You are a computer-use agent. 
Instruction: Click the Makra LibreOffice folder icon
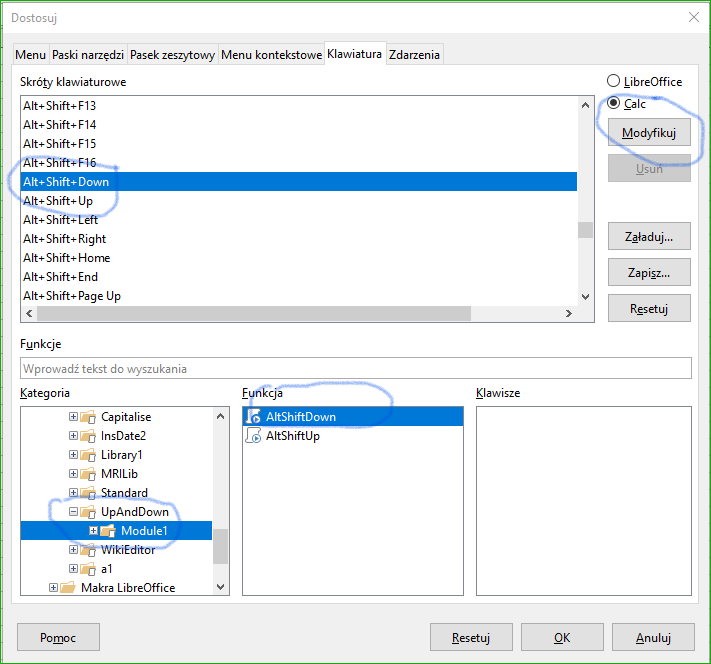coord(68,588)
